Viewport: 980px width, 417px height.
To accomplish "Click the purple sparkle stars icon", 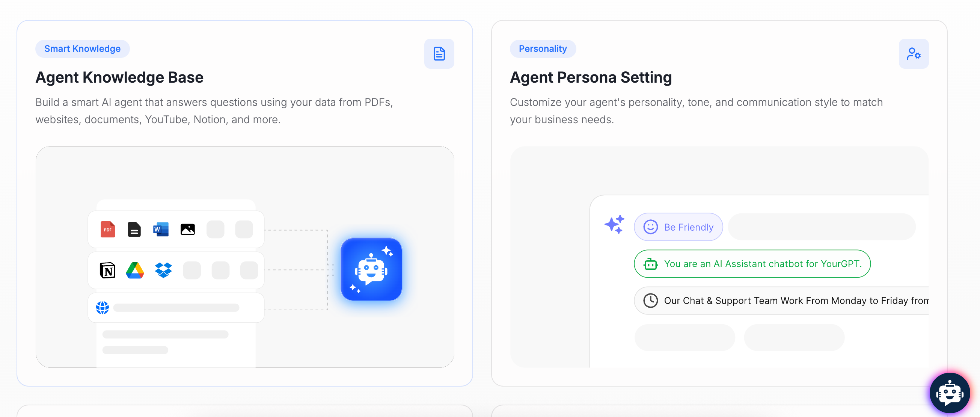I will point(614,225).
